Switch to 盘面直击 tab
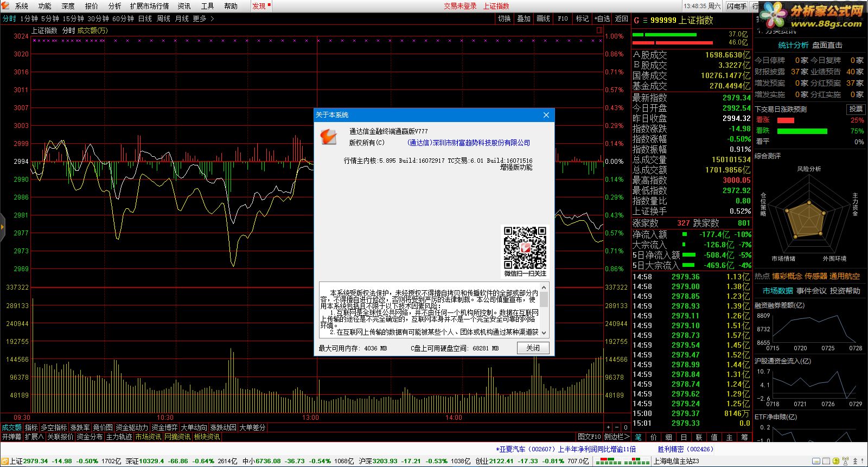 coord(827,45)
